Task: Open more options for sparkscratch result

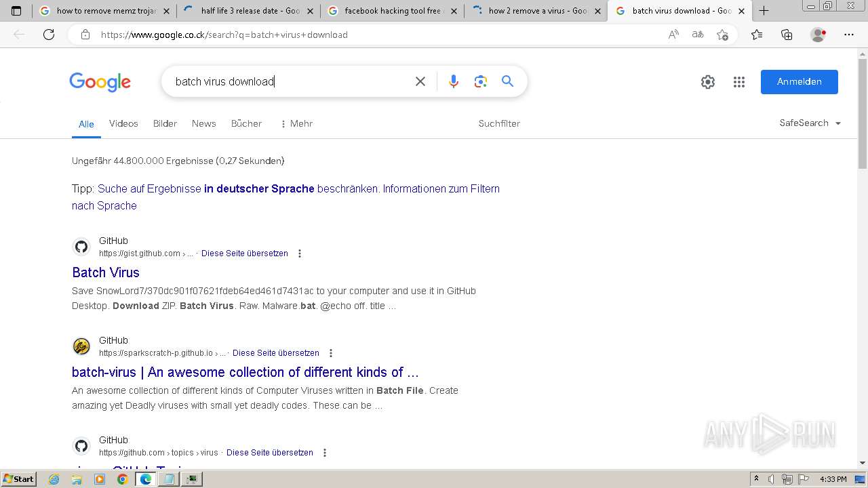Action: (x=331, y=353)
